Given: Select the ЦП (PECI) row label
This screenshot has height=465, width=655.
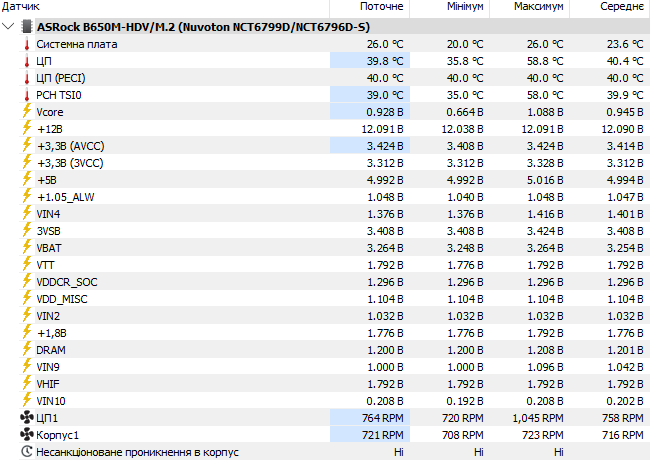Looking at the screenshot, I should (61, 78).
